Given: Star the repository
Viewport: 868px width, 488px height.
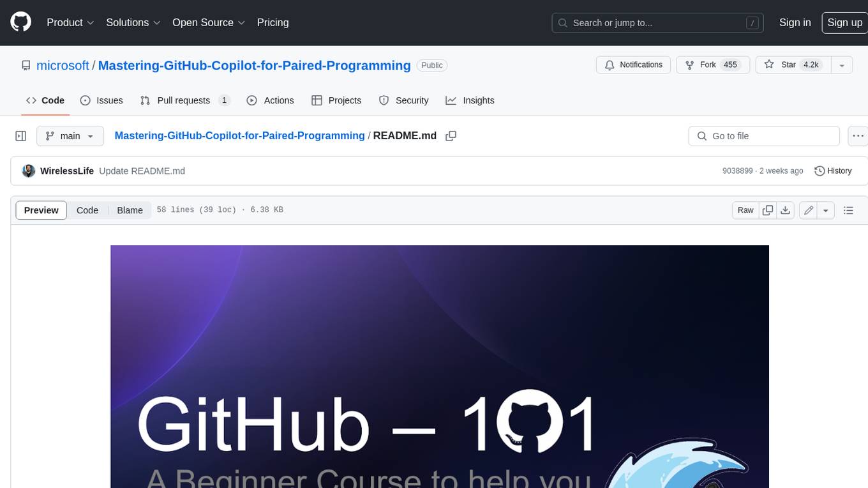Looking at the screenshot, I should coord(793,65).
